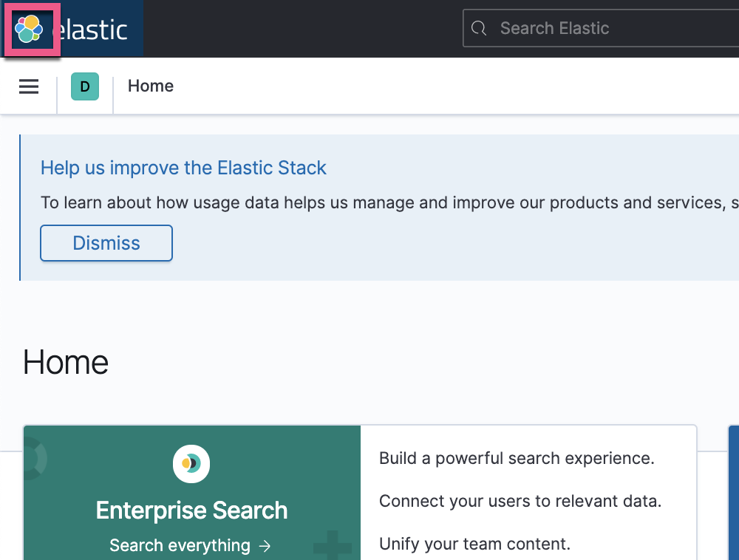
Task: Click the magnifier icon in search bar
Action: [479, 28]
